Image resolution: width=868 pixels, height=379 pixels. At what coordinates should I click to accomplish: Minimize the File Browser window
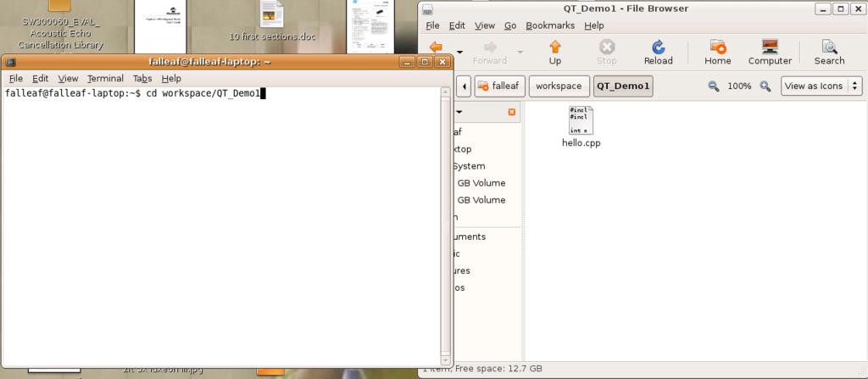(x=822, y=8)
